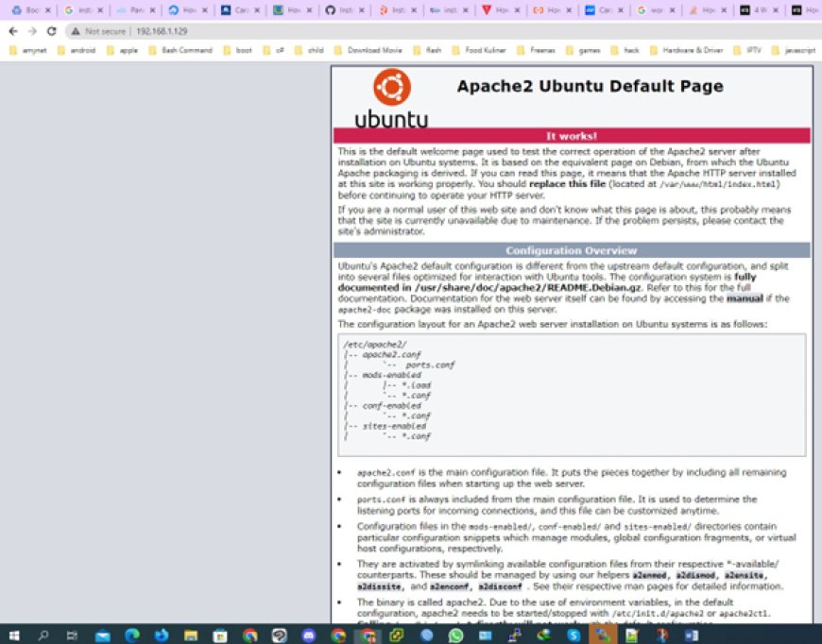Open the Freenas bookmark folder
The width and height of the screenshot is (822, 644).
[537, 50]
